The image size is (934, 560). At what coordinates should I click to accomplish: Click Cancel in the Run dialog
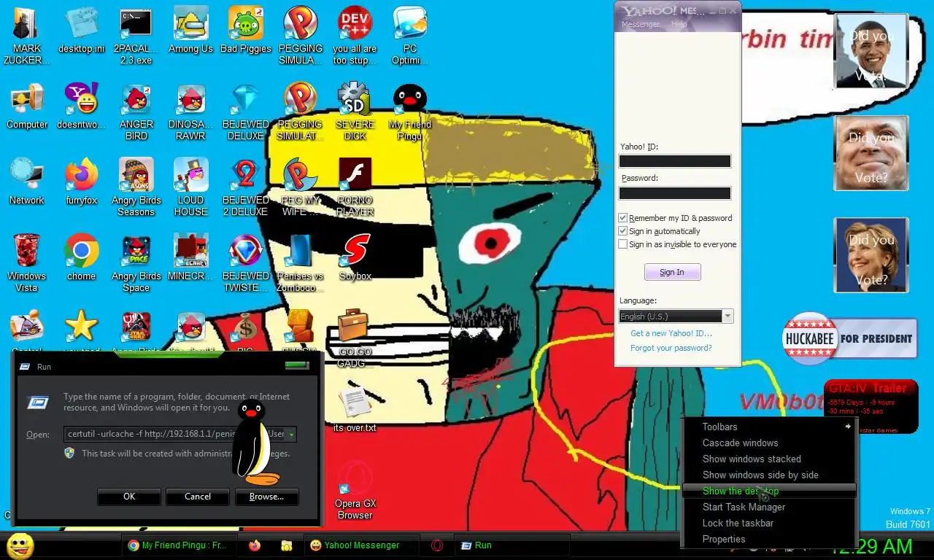tap(198, 497)
